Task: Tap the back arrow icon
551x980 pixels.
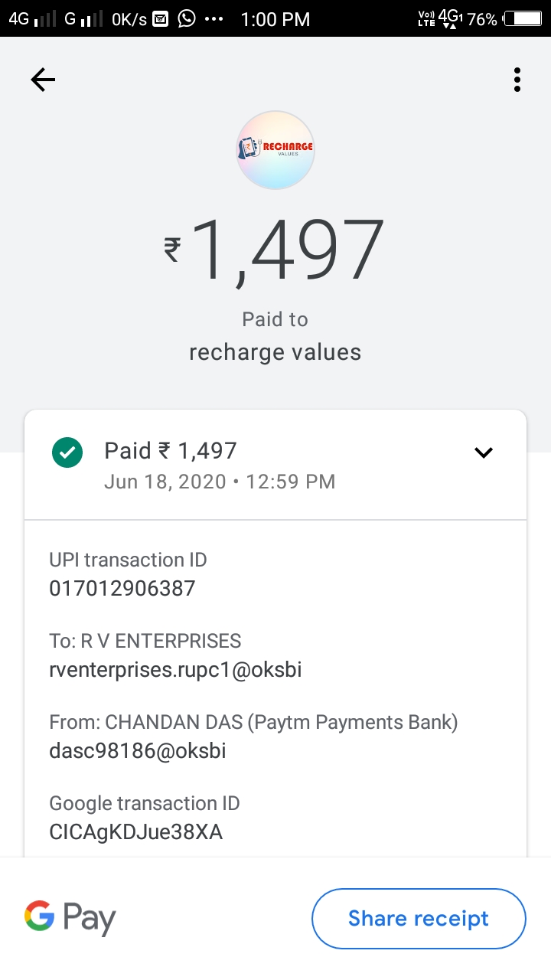Action: pos(43,80)
